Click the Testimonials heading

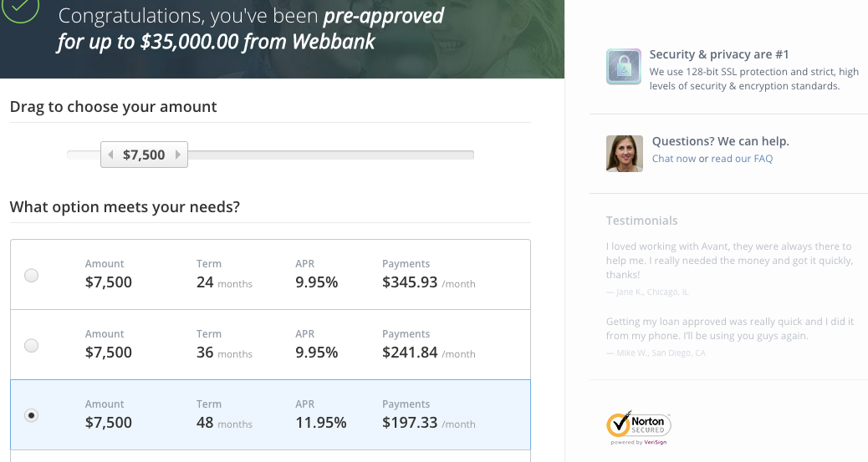pyautogui.click(x=641, y=221)
